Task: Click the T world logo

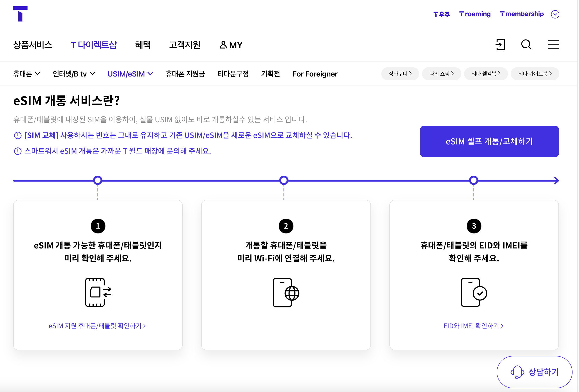Action: 20,14
